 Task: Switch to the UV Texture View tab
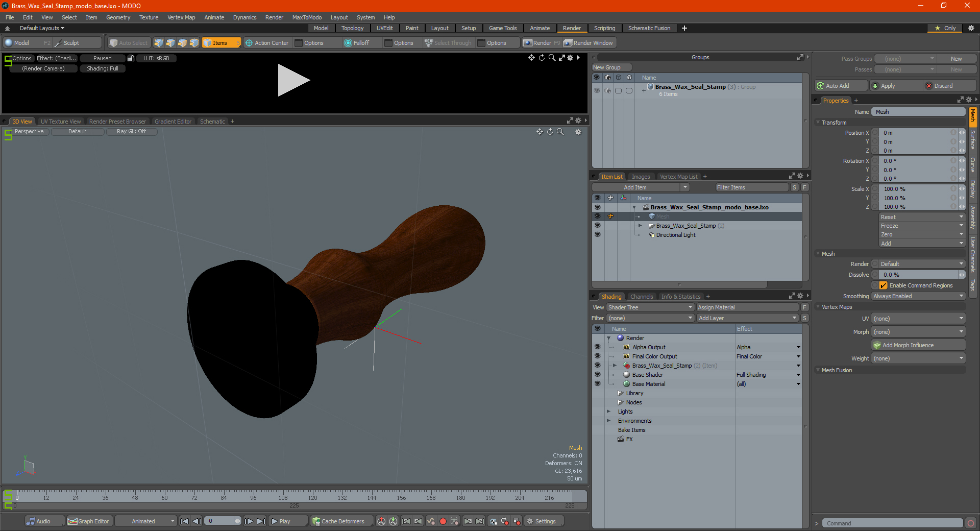point(60,122)
